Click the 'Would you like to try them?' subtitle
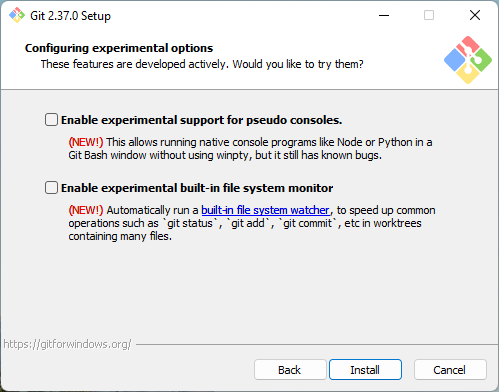Image resolution: width=499 pixels, height=392 pixels. [298, 64]
